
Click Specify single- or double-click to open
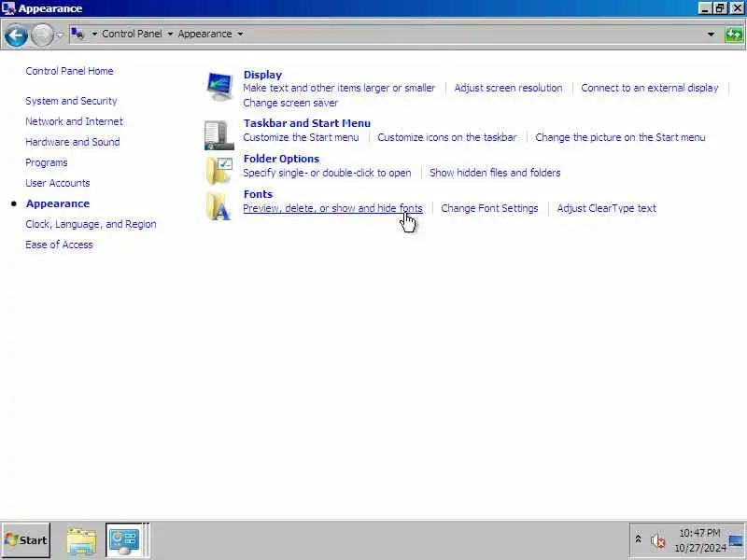pyautogui.click(x=327, y=173)
